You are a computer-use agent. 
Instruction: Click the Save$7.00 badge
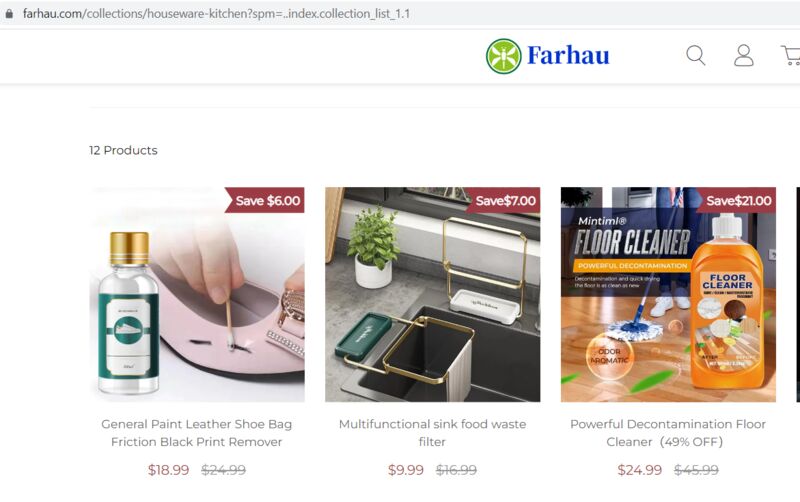click(x=503, y=200)
